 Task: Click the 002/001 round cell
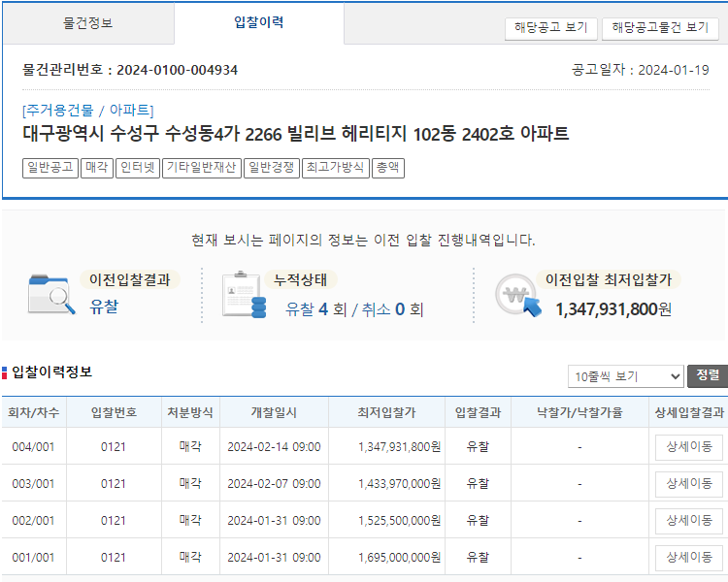coord(33,521)
